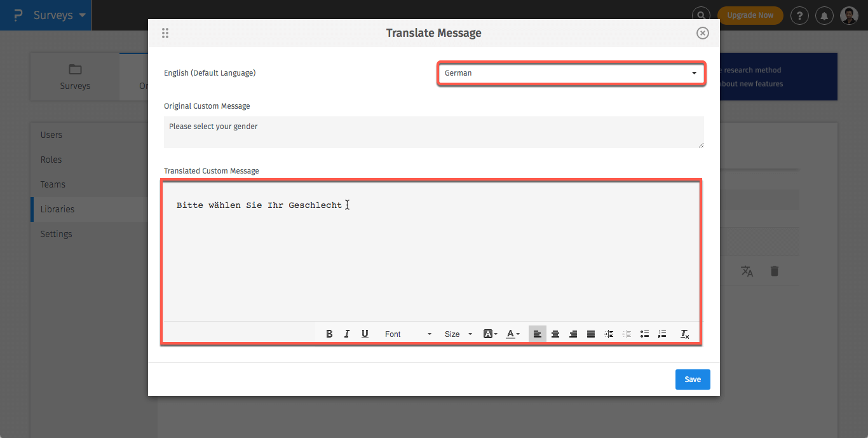868x438 pixels.
Task: Center align the translated text
Action: [555, 334]
